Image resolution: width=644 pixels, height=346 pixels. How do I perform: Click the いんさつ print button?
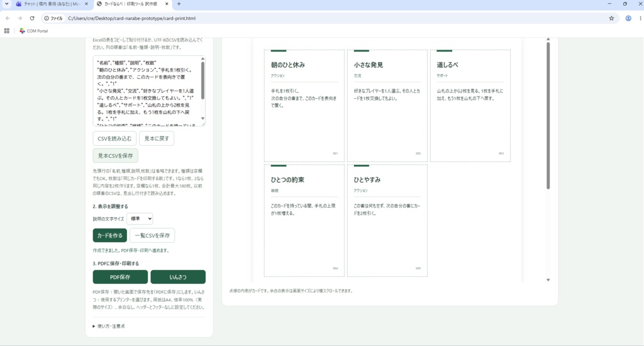pyautogui.click(x=178, y=277)
